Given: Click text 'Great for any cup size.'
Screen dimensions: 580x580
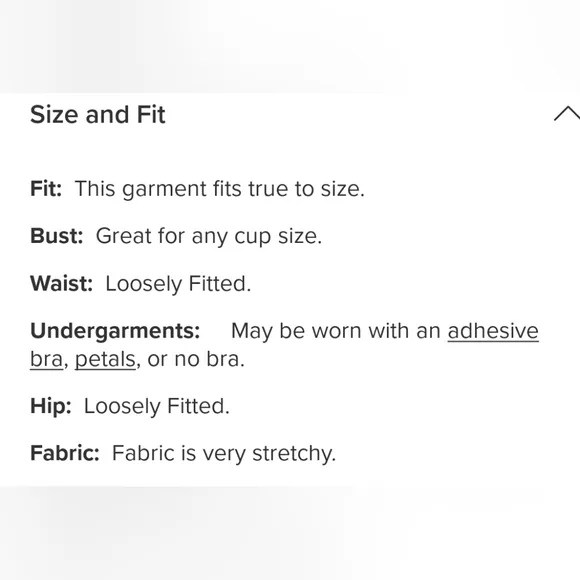Looking at the screenshot, I should point(209,236).
